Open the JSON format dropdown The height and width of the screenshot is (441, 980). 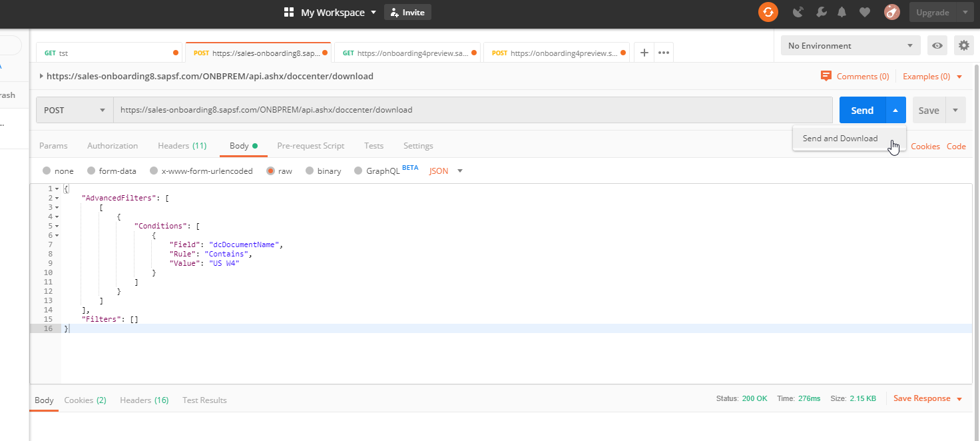click(x=445, y=171)
